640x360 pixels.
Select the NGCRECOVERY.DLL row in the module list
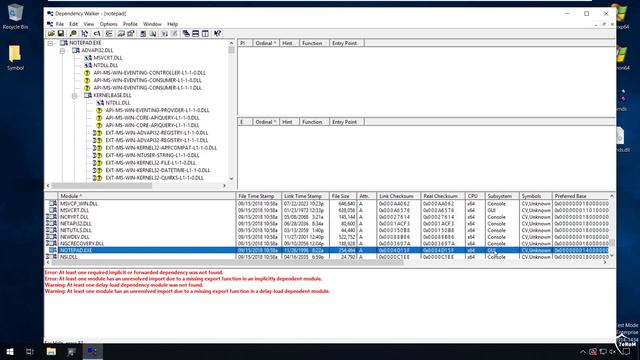327,243
